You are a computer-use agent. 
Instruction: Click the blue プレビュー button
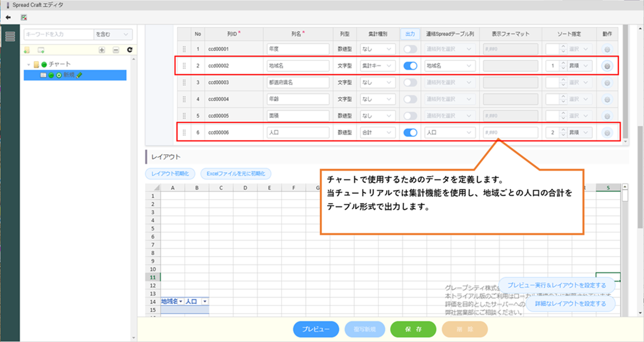(316, 329)
